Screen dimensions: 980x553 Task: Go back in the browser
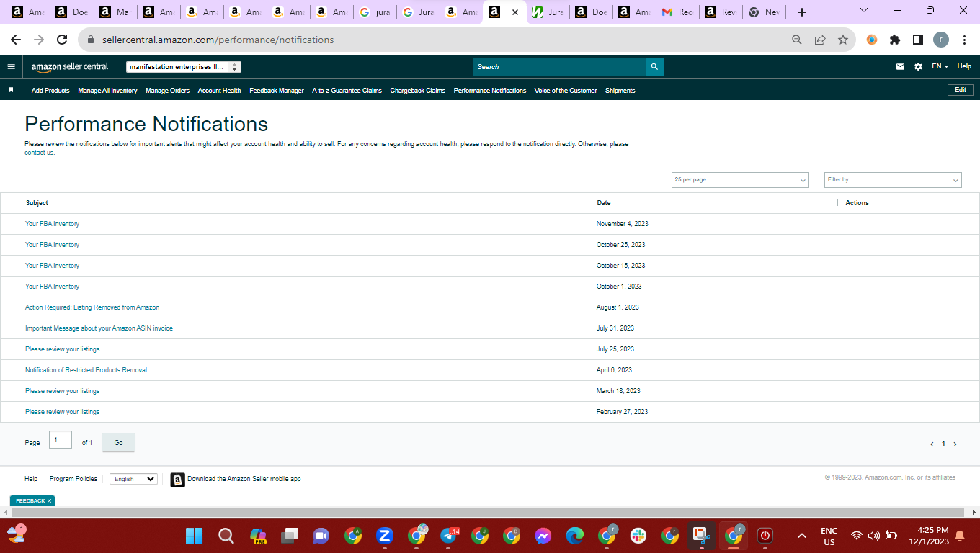click(x=16, y=40)
